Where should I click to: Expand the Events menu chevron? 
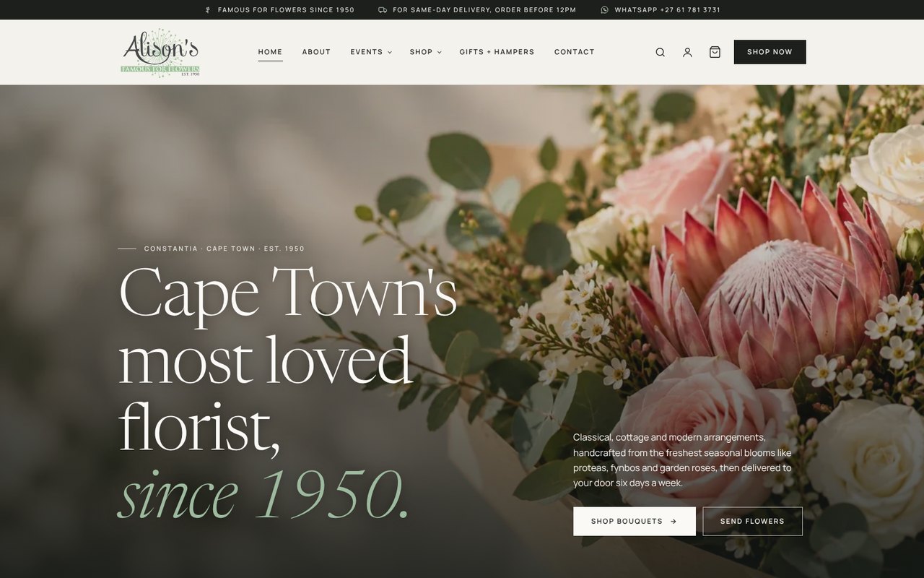(x=390, y=52)
